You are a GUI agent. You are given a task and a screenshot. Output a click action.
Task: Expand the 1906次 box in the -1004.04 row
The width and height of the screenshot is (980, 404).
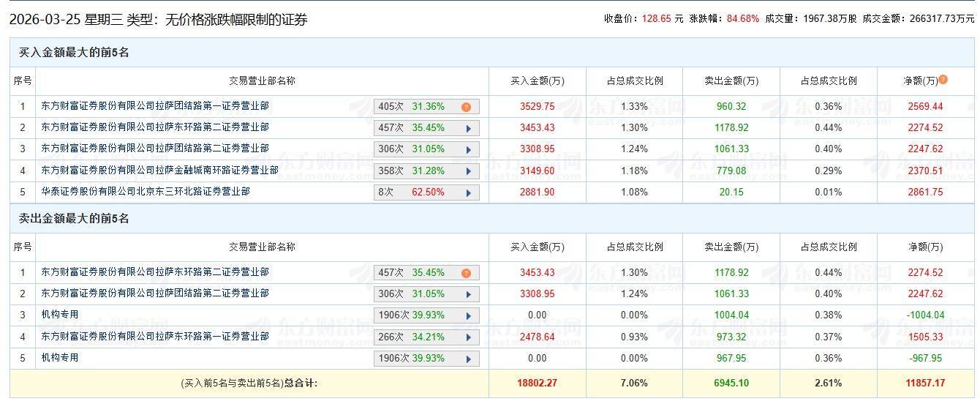468,315
